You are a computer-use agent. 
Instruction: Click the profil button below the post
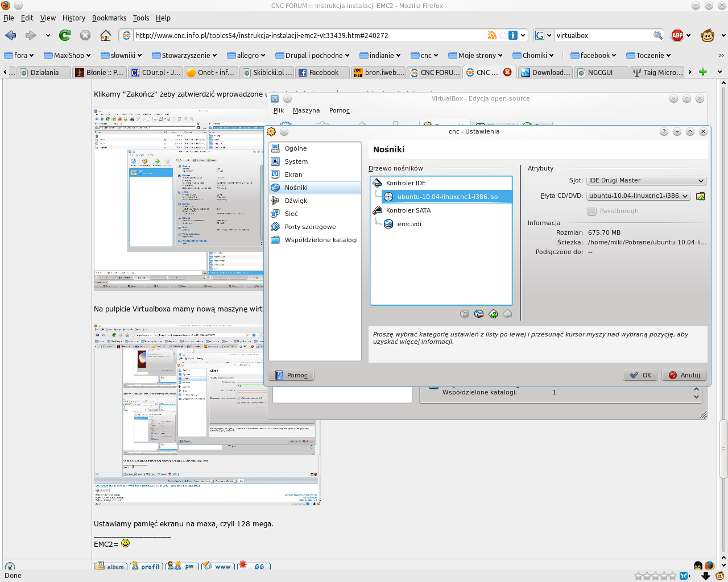pos(147,566)
